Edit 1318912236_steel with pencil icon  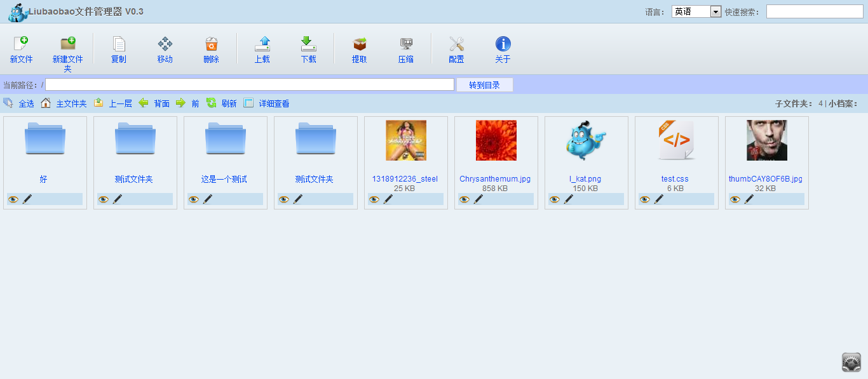point(388,199)
